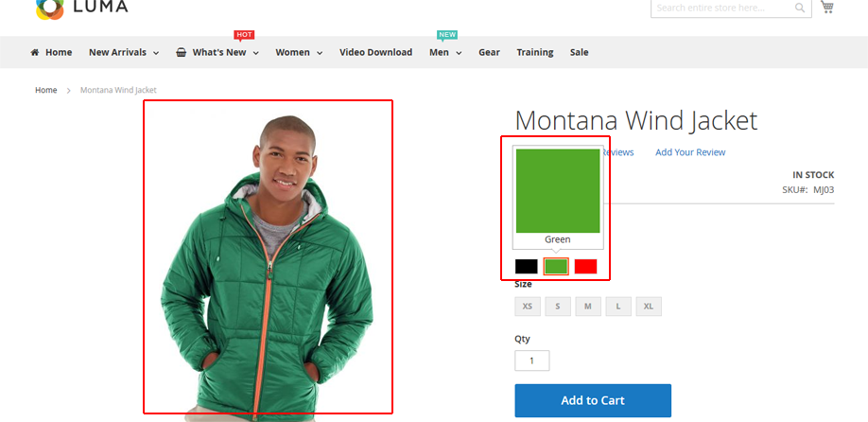
Task: Click the Luma logo
Action: pos(81,8)
